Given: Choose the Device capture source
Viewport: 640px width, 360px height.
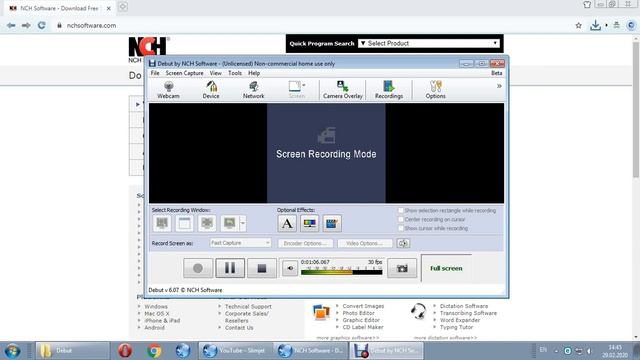Looking at the screenshot, I should click(x=211, y=89).
